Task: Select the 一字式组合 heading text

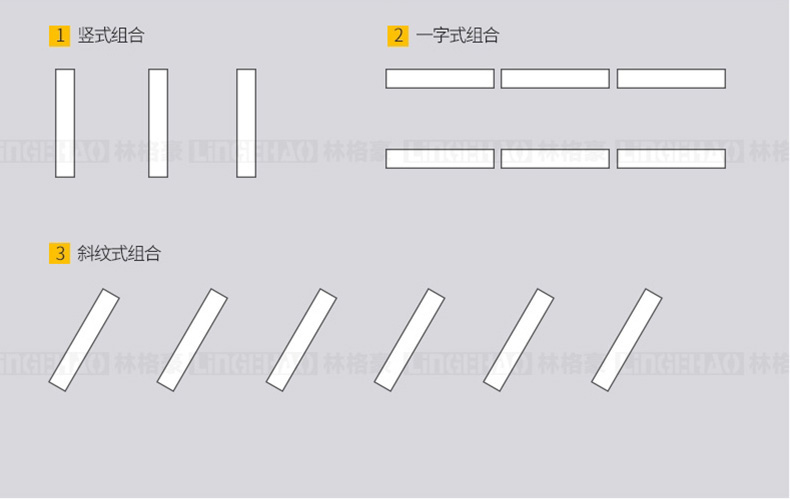Action: pos(457,36)
